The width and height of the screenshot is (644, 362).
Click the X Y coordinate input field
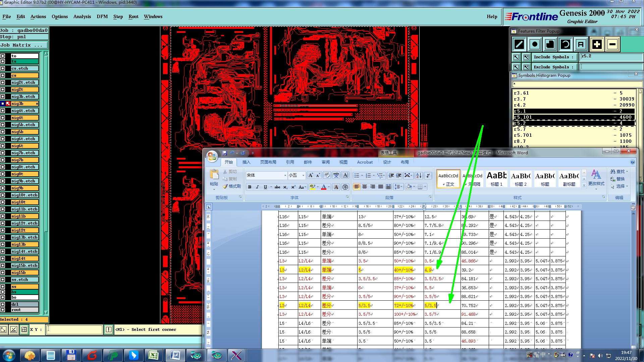pos(74,329)
